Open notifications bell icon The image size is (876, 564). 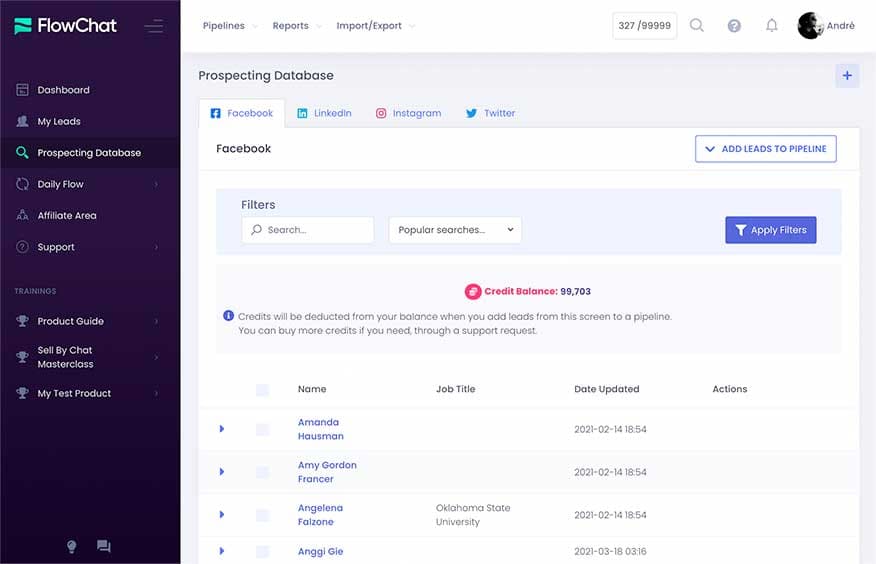(771, 26)
